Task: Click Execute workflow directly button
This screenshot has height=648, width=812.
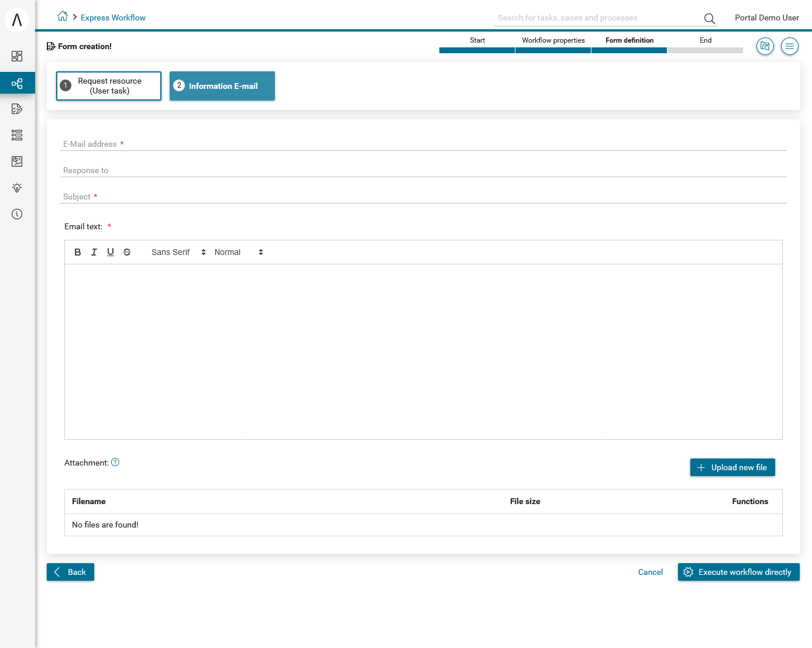Action: [738, 572]
